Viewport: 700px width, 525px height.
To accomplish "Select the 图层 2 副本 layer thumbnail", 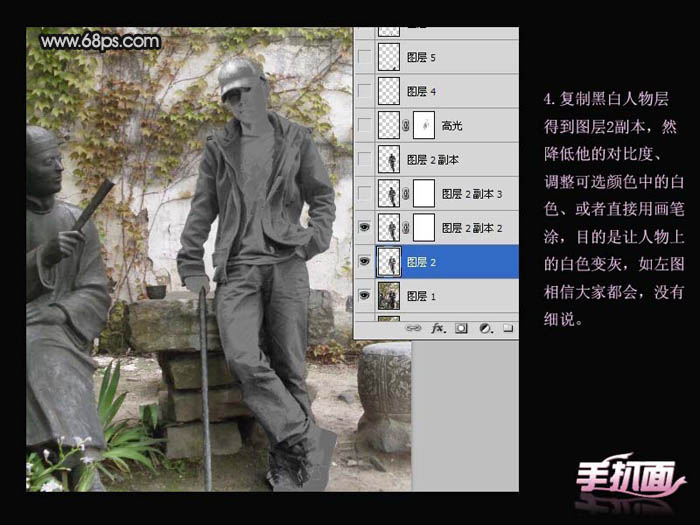I will point(389,159).
